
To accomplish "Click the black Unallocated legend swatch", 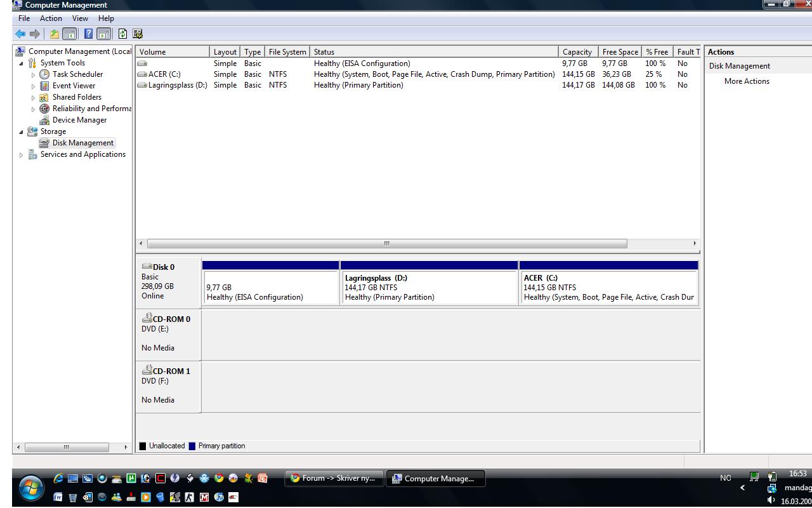I will (x=143, y=446).
